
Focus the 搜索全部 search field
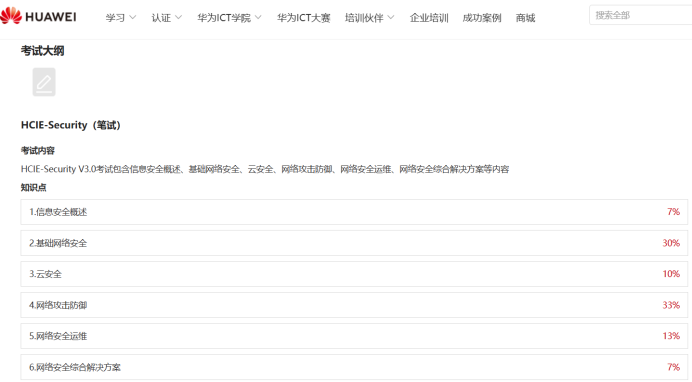pyautogui.click(x=641, y=15)
